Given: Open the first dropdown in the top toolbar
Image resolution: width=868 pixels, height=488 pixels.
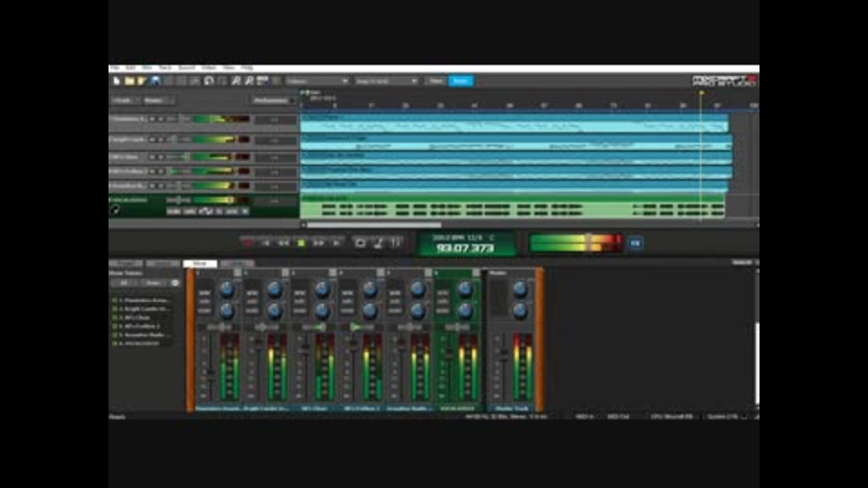Looking at the screenshot, I should [x=317, y=80].
